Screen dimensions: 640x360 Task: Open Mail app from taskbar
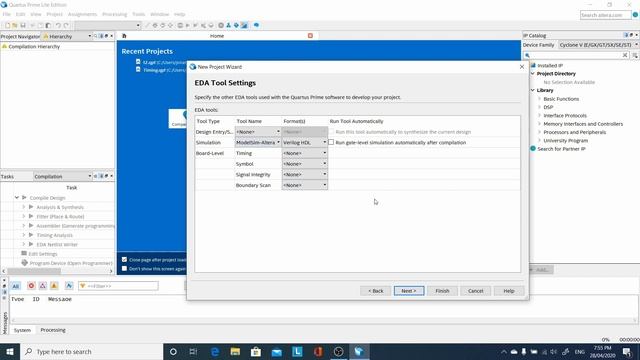[x=276, y=351]
